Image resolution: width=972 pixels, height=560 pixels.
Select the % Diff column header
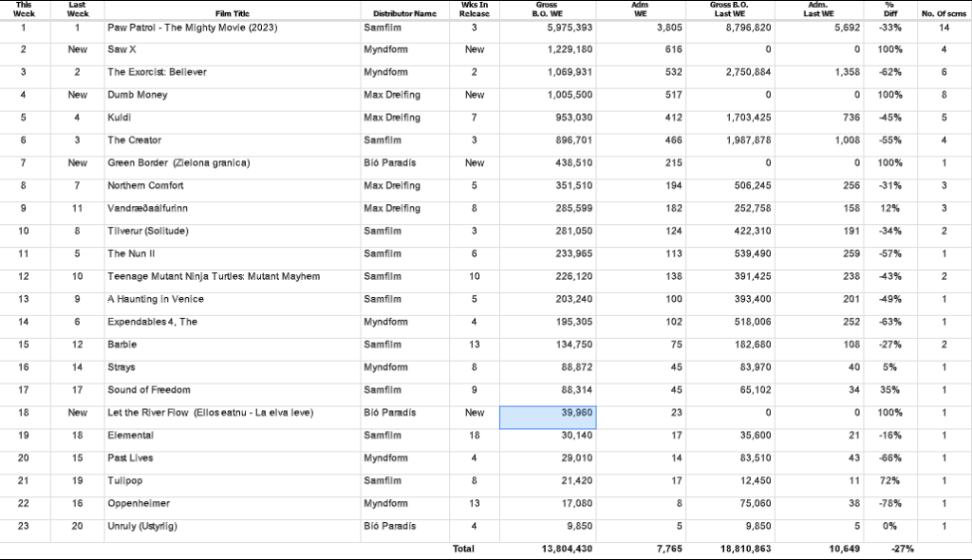tap(889, 10)
